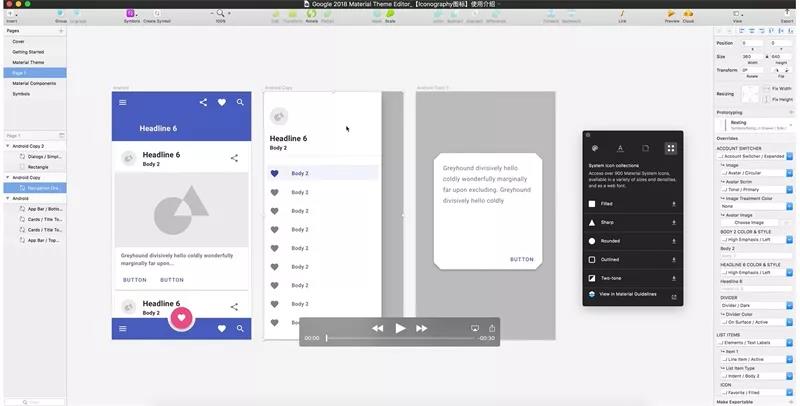Click the Export icon in toolbar
800x406 pixels.
coord(787,15)
